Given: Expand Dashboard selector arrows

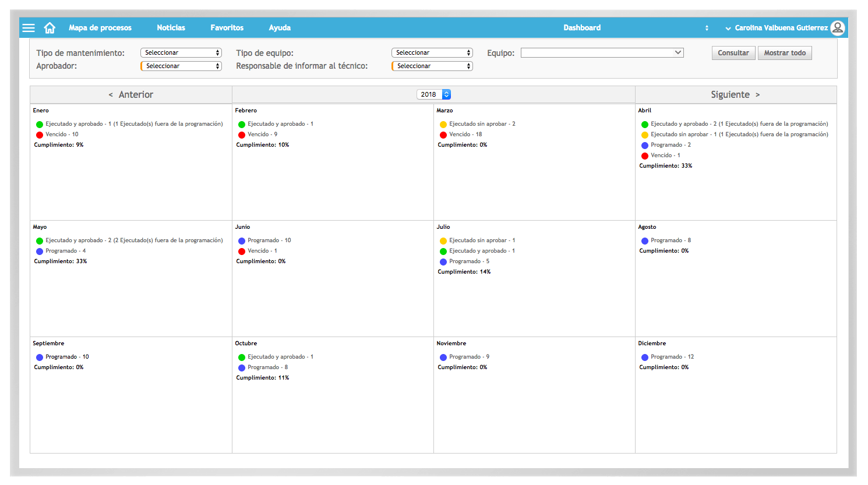Looking at the screenshot, I should tap(707, 28).
